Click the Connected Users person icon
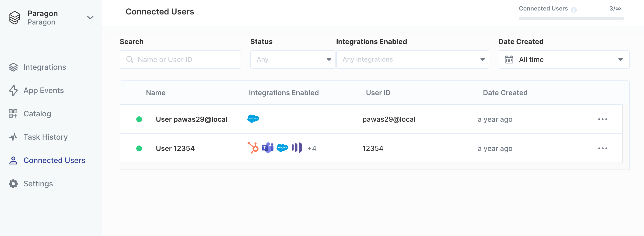 coord(13,160)
